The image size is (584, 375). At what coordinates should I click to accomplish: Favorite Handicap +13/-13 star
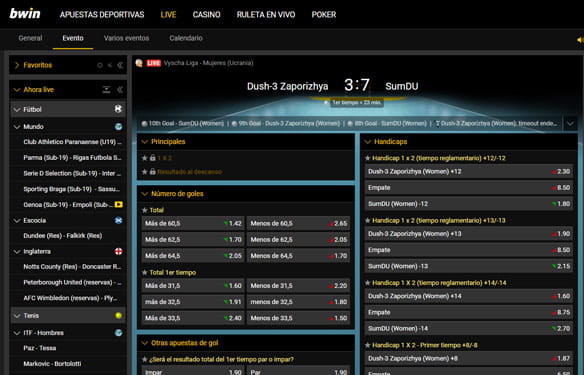click(368, 220)
